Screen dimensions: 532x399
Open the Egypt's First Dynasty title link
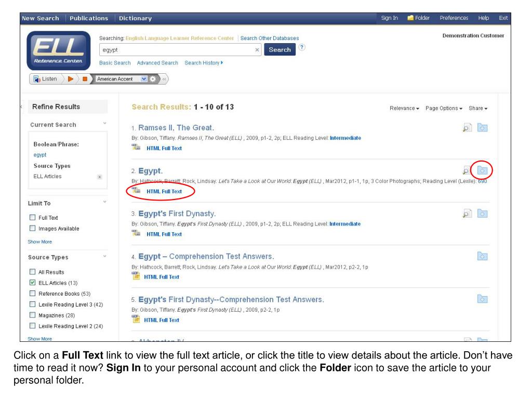pos(177,214)
